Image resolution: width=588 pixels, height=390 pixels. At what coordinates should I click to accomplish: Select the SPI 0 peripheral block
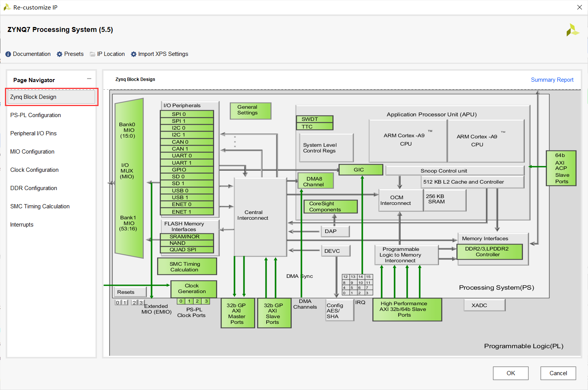[186, 114]
